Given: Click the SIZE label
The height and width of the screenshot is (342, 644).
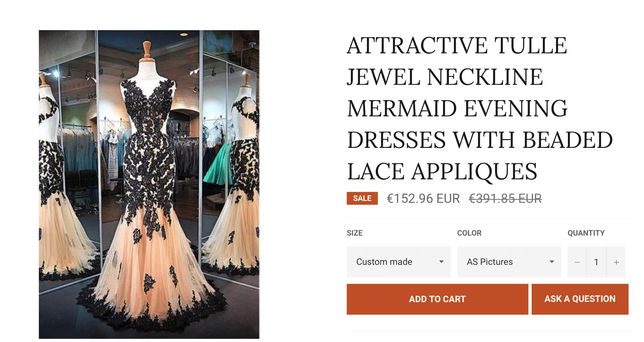Looking at the screenshot, I should 355,233.
